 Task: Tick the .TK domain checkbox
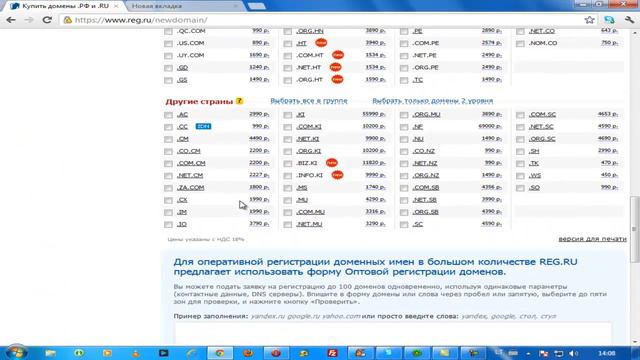(x=520, y=163)
